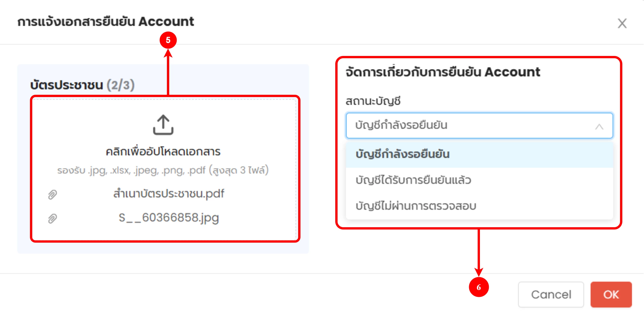Choose บัญชีได้รับการยืนยันแล้ว from the list

413,180
